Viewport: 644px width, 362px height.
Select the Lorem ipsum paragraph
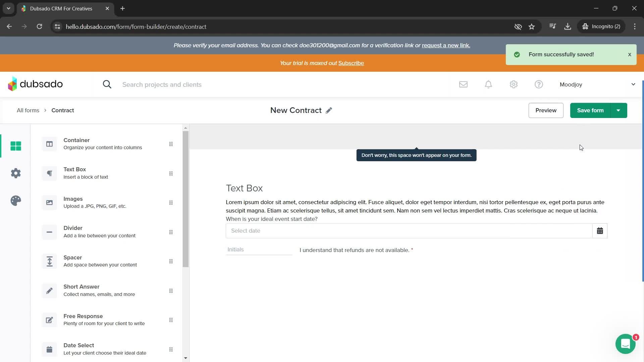point(415,206)
